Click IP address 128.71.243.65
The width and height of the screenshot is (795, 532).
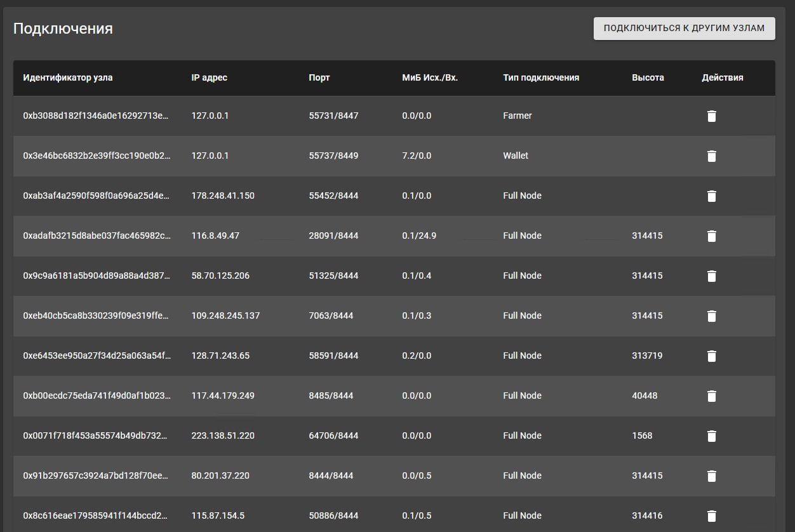220,356
